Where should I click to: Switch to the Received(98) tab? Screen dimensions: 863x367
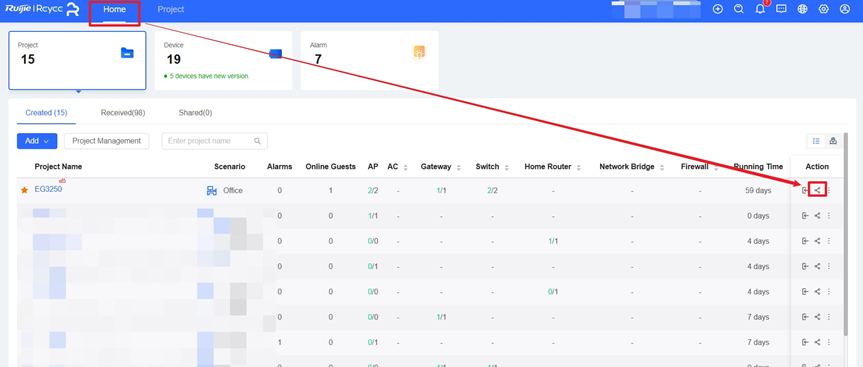coord(123,113)
